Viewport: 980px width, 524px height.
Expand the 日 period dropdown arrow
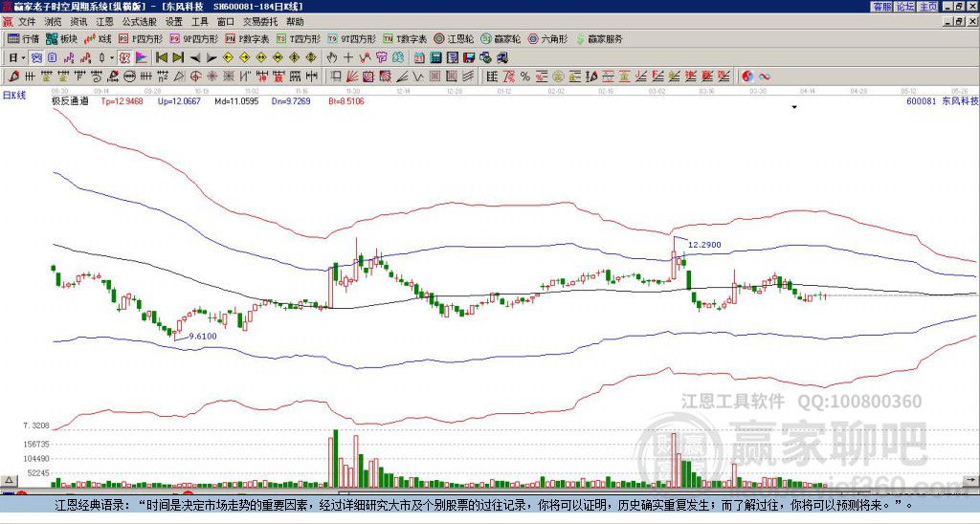point(23,58)
